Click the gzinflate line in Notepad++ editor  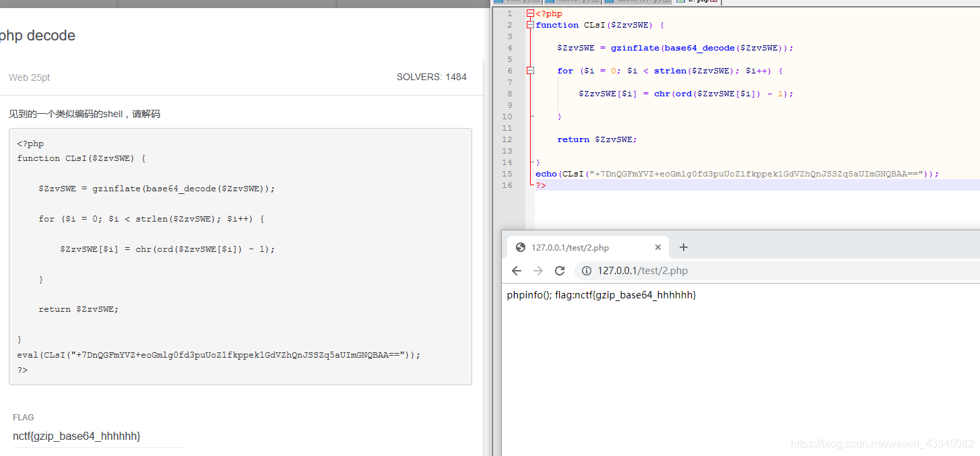pyautogui.click(x=676, y=48)
